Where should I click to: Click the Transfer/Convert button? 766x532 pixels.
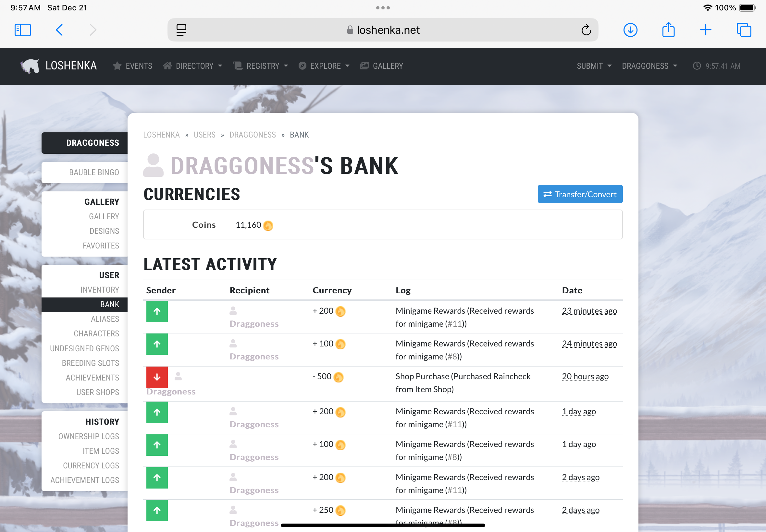580,194
